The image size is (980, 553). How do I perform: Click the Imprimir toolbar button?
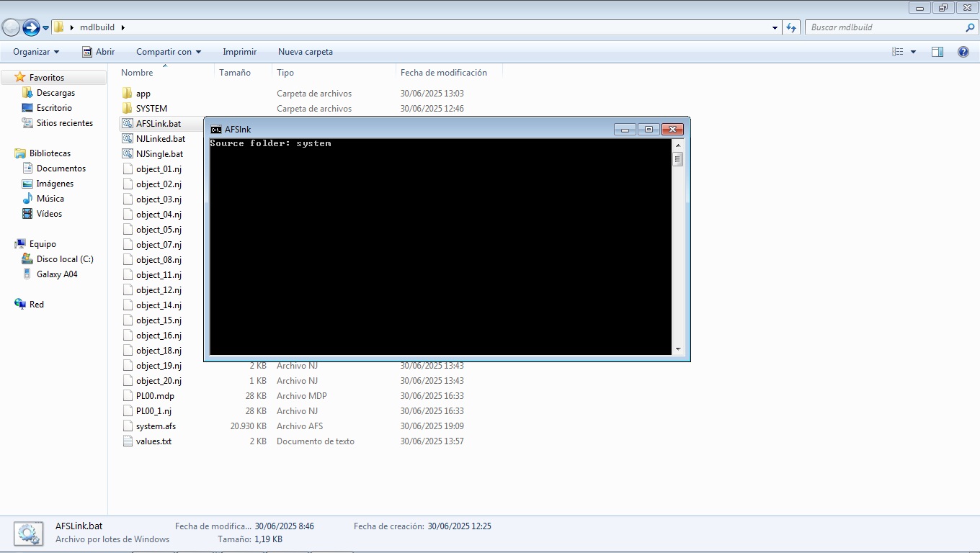240,52
